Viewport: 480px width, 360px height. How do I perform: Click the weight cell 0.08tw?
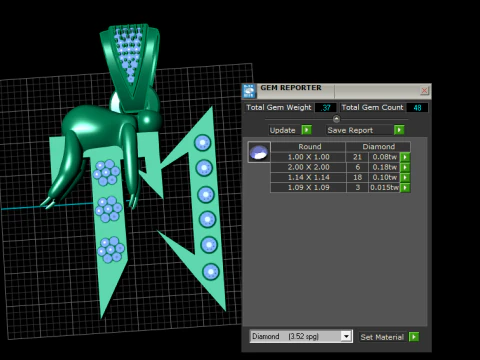(x=384, y=157)
